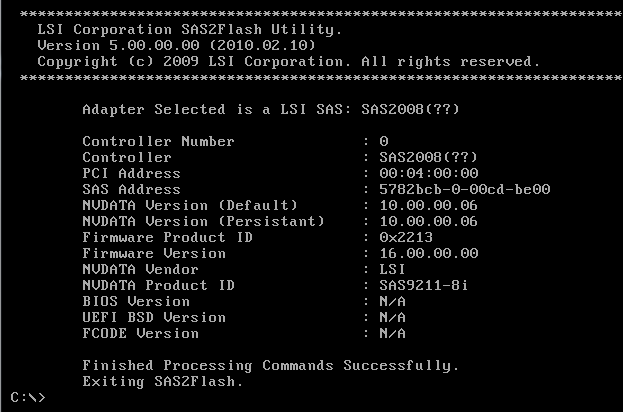Select the NVDATA Product ID SAS9211-8i text
The image size is (623, 412).
[x=424, y=285]
